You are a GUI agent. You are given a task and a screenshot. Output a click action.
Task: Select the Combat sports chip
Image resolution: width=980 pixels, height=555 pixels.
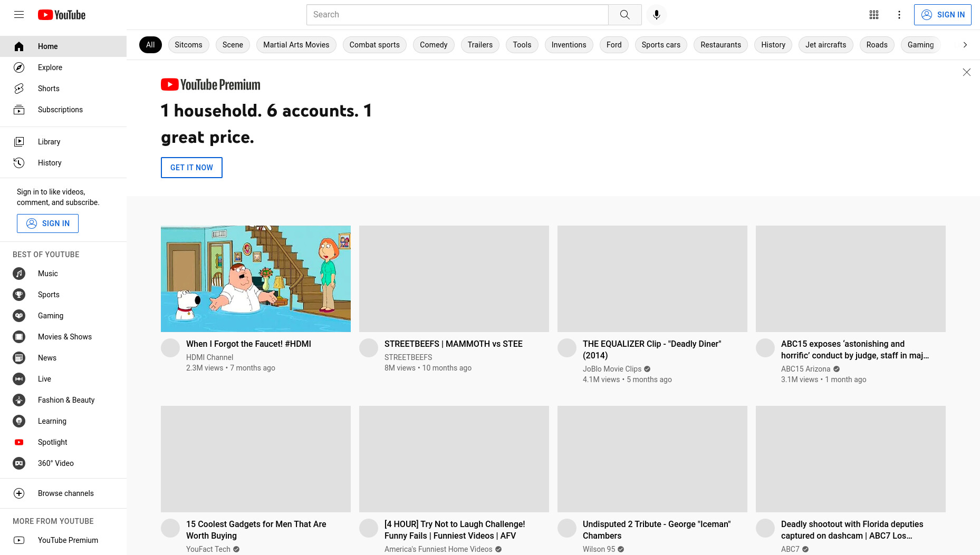tap(374, 45)
